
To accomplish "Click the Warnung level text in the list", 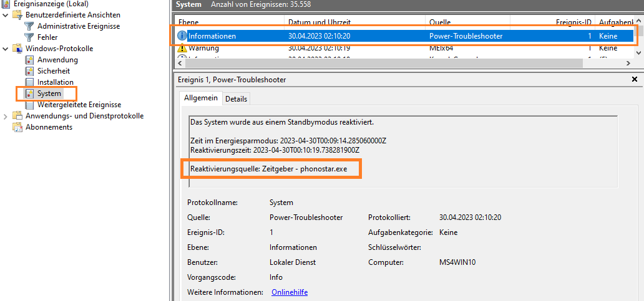I will point(203,48).
